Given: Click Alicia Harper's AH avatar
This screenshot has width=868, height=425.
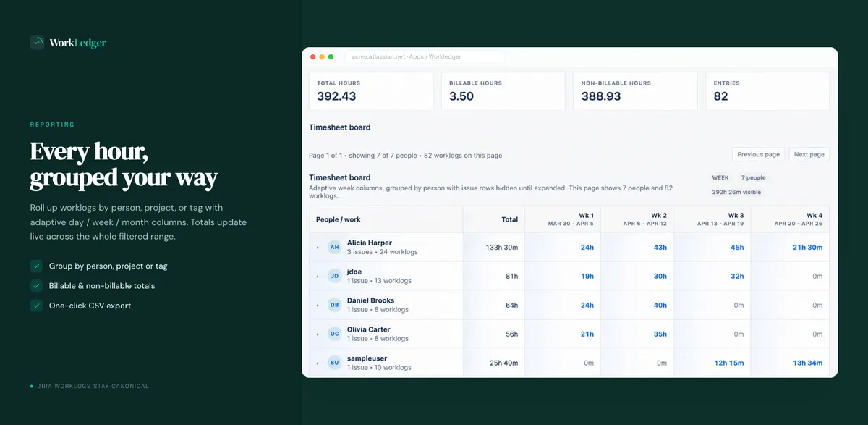Looking at the screenshot, I should click(334, 247).
